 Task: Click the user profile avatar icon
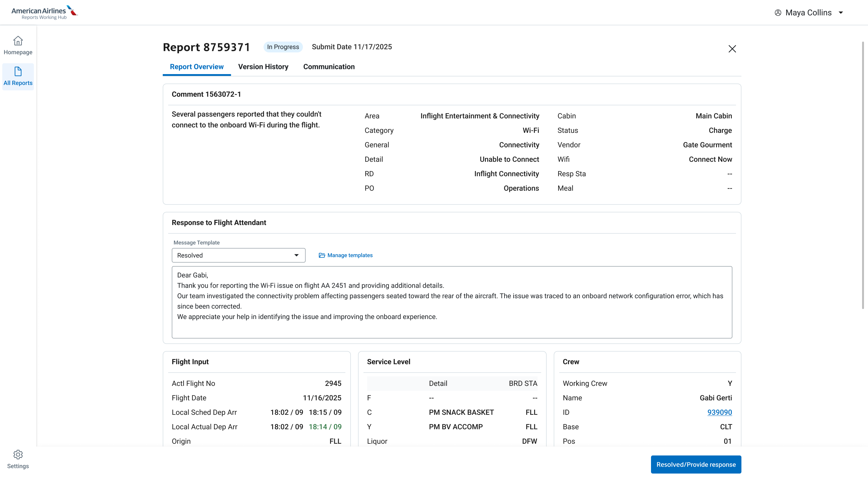point(778,13)
